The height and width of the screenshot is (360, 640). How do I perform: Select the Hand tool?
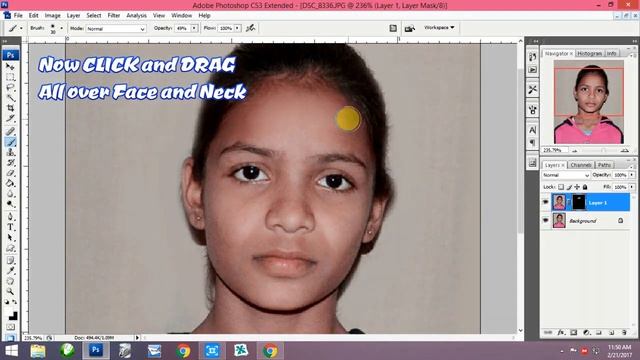(x=11, y=281)
